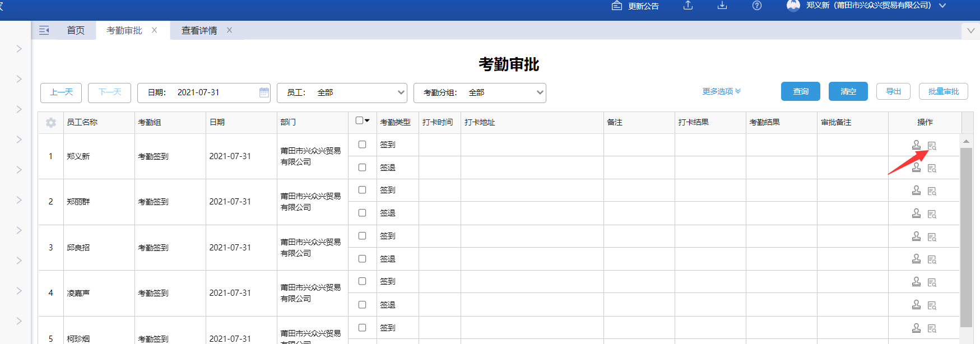Screen dimensions: 980x344
Task: Click the 导出 export button
Action: 893,91
